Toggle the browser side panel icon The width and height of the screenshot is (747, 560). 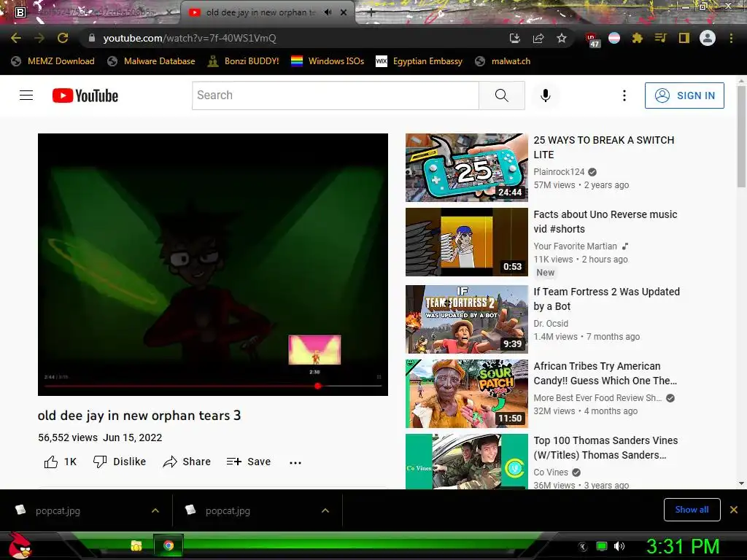pyautogui.click(x=684, y=38)
